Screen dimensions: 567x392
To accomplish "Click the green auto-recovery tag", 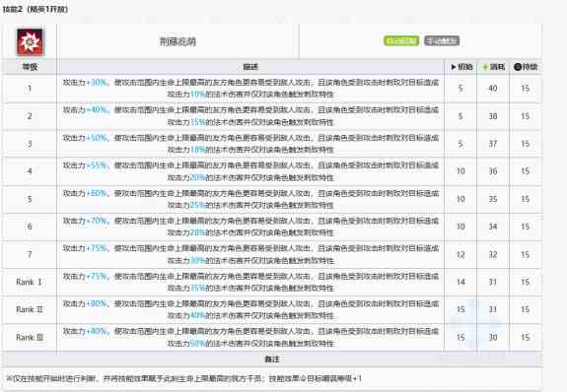I will [x=401, y=40].
